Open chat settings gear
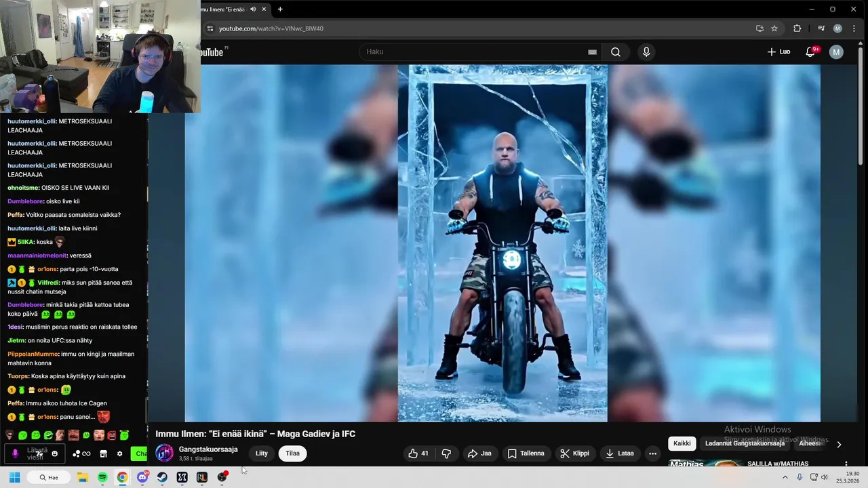868x488 pixels. click(120, 453)
